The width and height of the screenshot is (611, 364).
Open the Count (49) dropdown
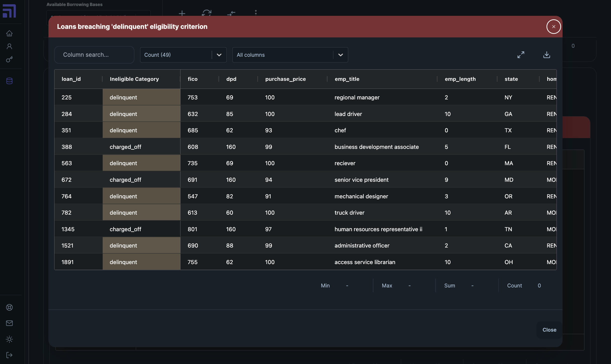coord(183,55)
